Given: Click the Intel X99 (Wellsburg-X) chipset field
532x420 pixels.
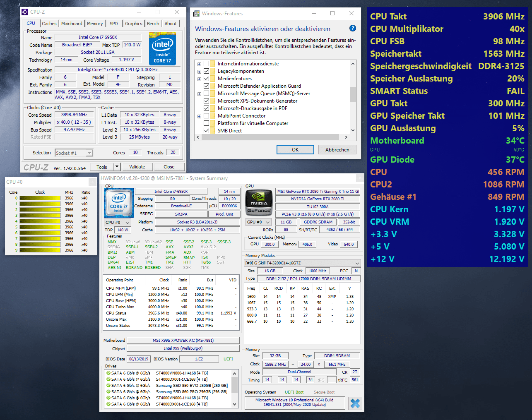Looking at the screenshot, I should click(183, 348).
